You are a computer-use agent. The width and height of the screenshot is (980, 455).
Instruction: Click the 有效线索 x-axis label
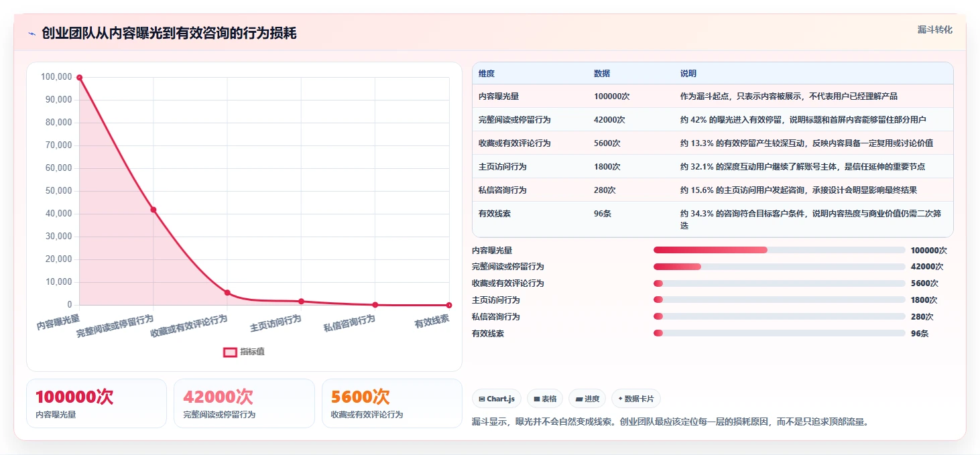pos(432,322)
